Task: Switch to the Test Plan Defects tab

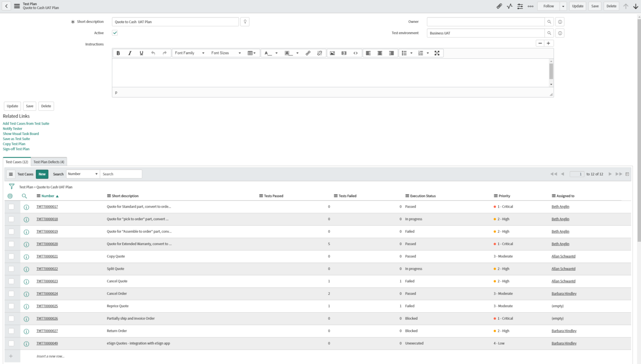Action: 48,162
